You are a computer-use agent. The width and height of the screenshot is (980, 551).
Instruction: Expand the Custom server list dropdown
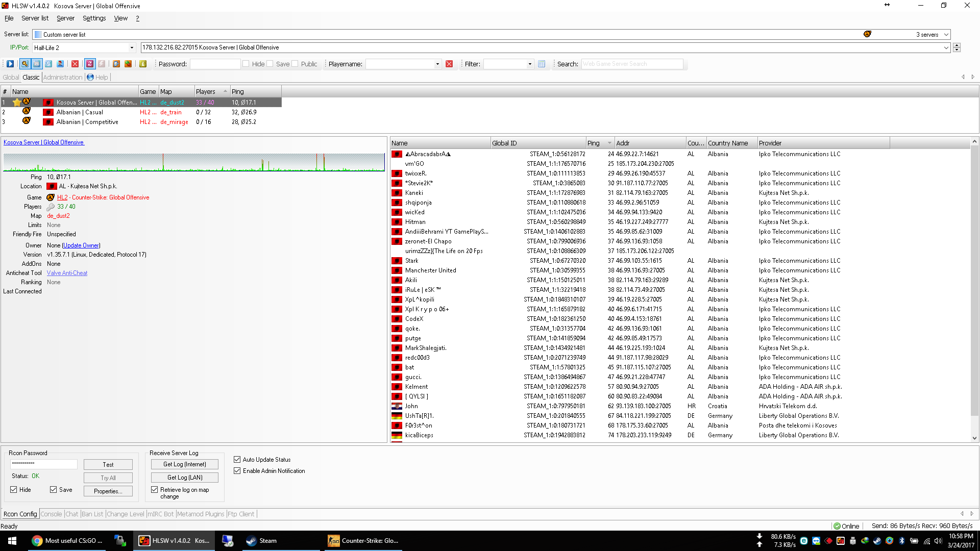pos(946,35)
